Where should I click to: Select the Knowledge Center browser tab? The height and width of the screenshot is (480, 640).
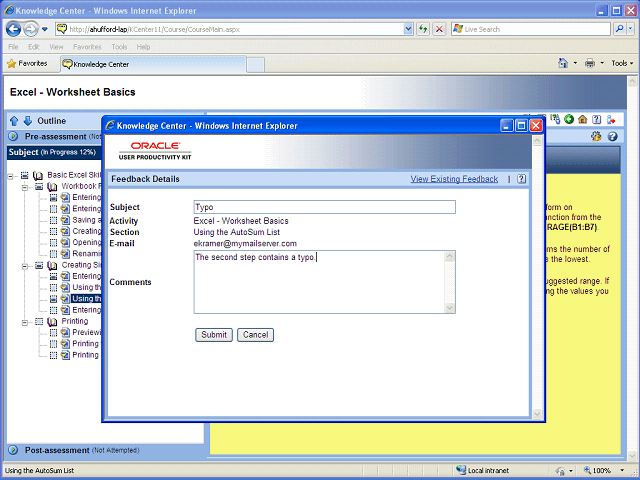(x=153, y=64)
